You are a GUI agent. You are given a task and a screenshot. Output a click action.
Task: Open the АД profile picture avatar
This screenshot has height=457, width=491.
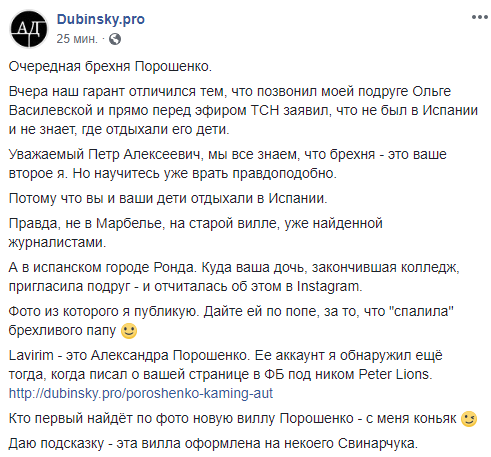tap(29, 29)
